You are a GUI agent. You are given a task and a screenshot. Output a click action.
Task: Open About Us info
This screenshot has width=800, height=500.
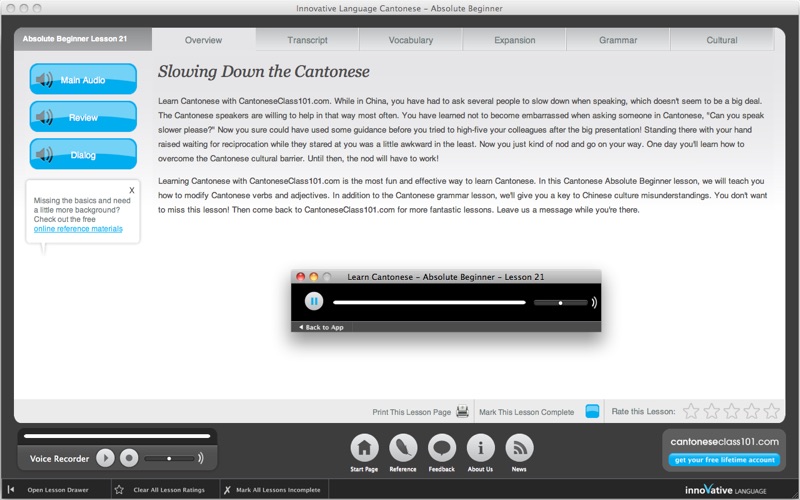(x=480, y=448)
